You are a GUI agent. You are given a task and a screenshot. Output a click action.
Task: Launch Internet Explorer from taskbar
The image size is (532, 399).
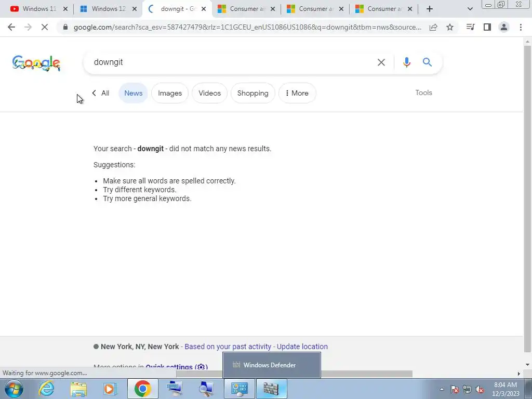pyautogui.click(x=46, y=389)
